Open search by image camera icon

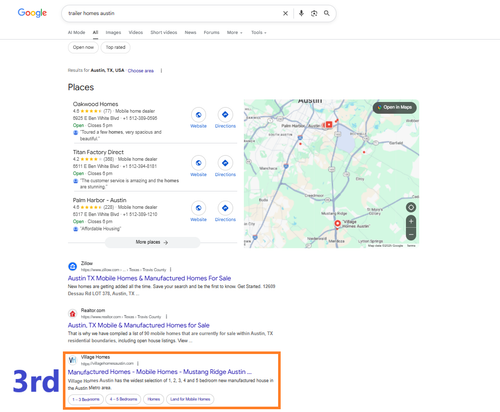pos(314,13)
